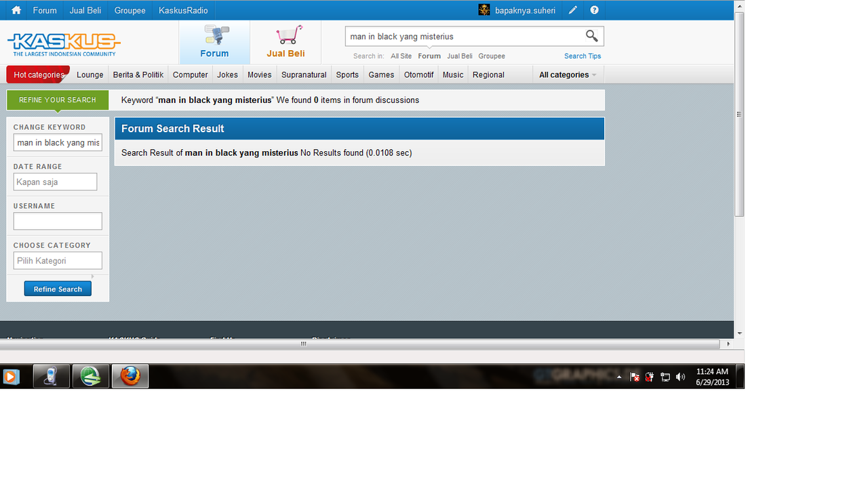Click the Forum Search Result heading

pos(173,129)
